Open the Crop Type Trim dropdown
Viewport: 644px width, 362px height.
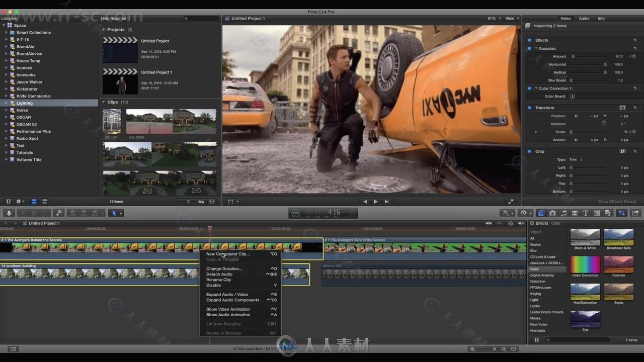(x=576, y=159)
